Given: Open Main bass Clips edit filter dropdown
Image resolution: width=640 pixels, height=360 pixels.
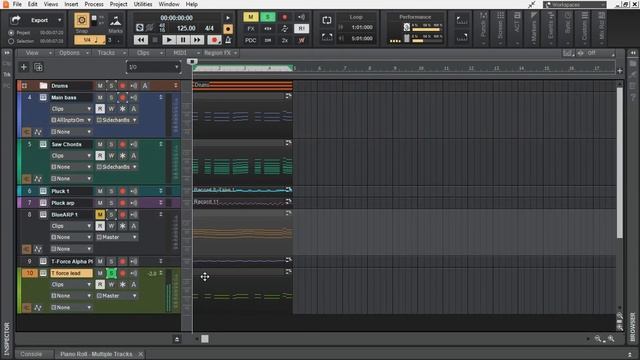Looking at the screenshot, I should tap(71, 109).
